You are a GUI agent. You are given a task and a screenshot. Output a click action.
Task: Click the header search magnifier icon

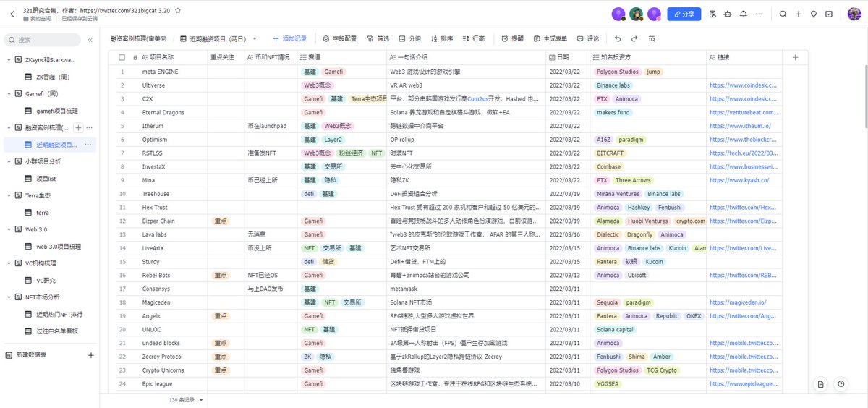[x=783, y=14]
